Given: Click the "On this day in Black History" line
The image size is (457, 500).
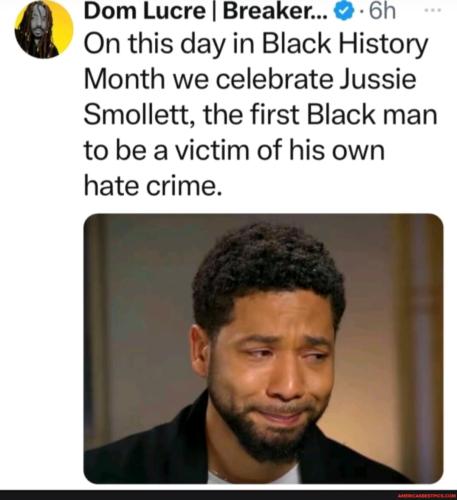Looking at the screenshot, I should pos(256,45).
